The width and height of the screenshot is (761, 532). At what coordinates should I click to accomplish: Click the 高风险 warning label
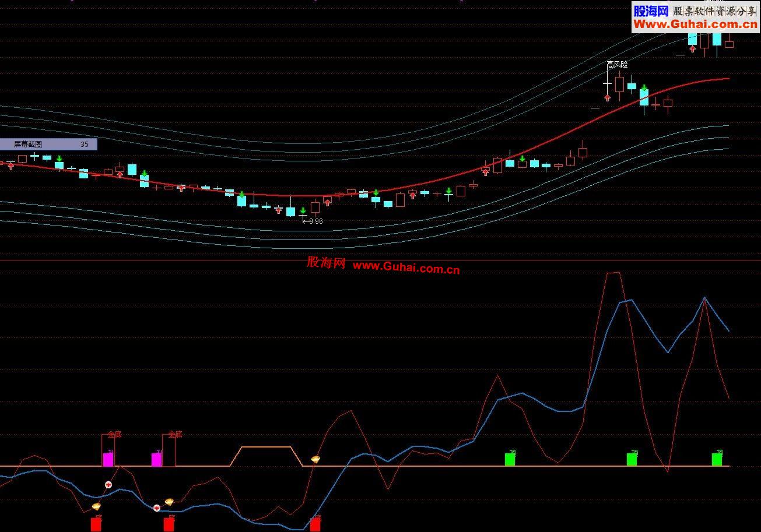pos(617,65)
